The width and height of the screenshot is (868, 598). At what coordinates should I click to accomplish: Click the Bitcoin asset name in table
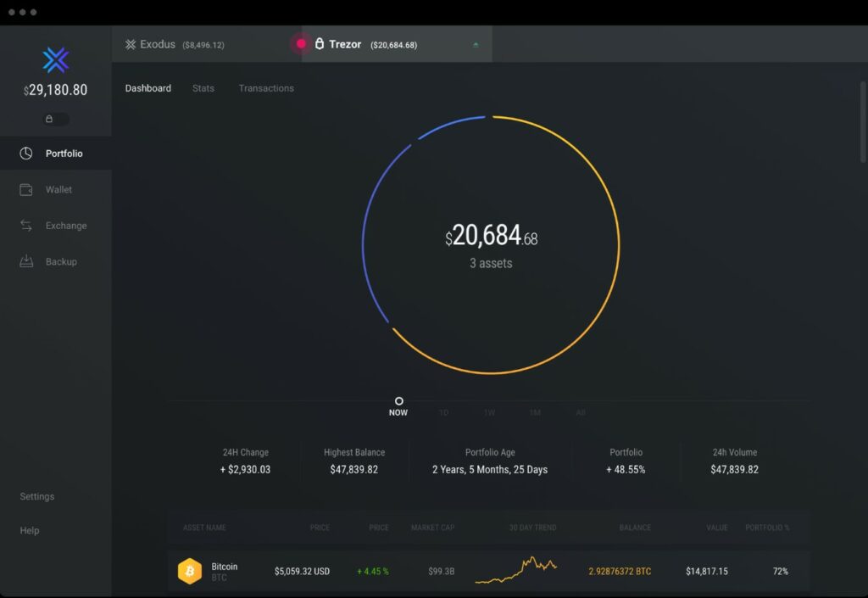(x=224, y=567)
